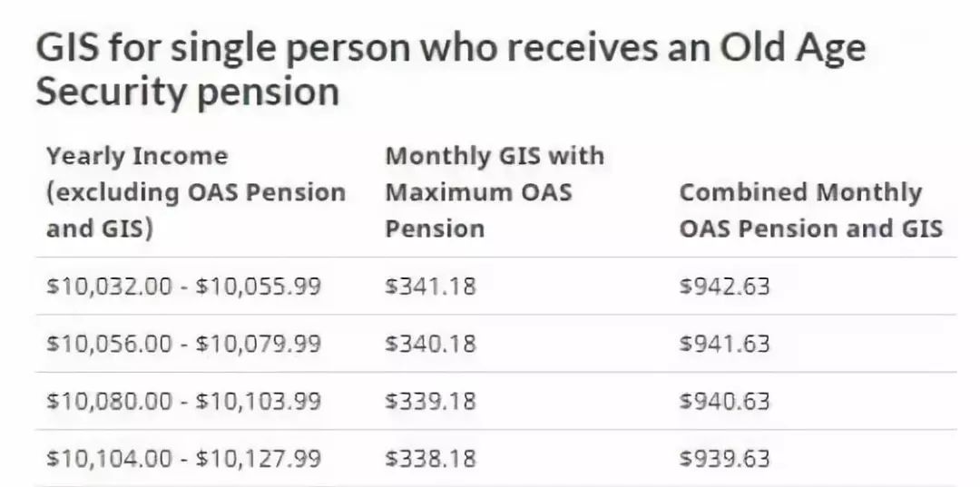Viewport: 980px width, 487px height.
Task: Select the $340.18 monthly GIS value
Action: [430, 344]
